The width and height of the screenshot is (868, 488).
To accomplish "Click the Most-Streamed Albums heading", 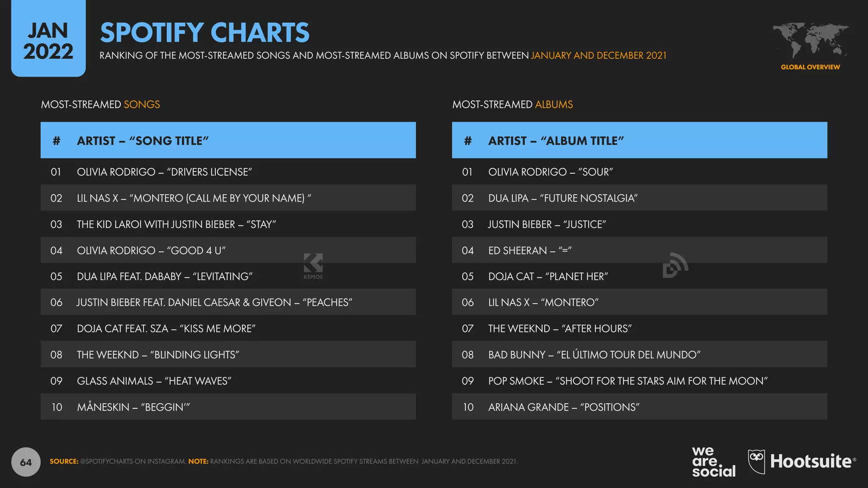I will [512, 105].
